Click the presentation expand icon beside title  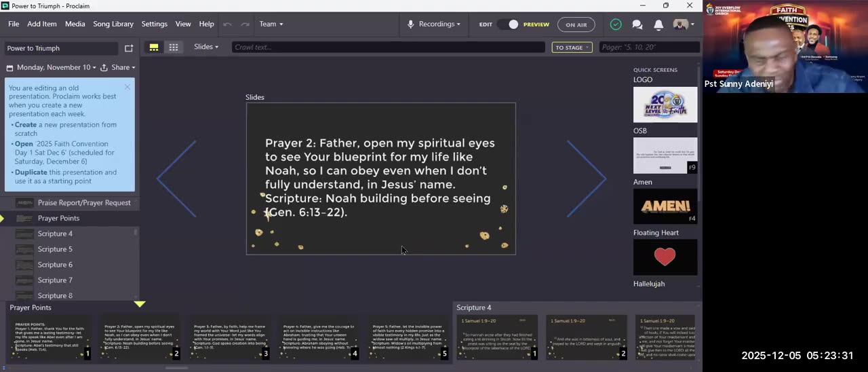[129, 48]
